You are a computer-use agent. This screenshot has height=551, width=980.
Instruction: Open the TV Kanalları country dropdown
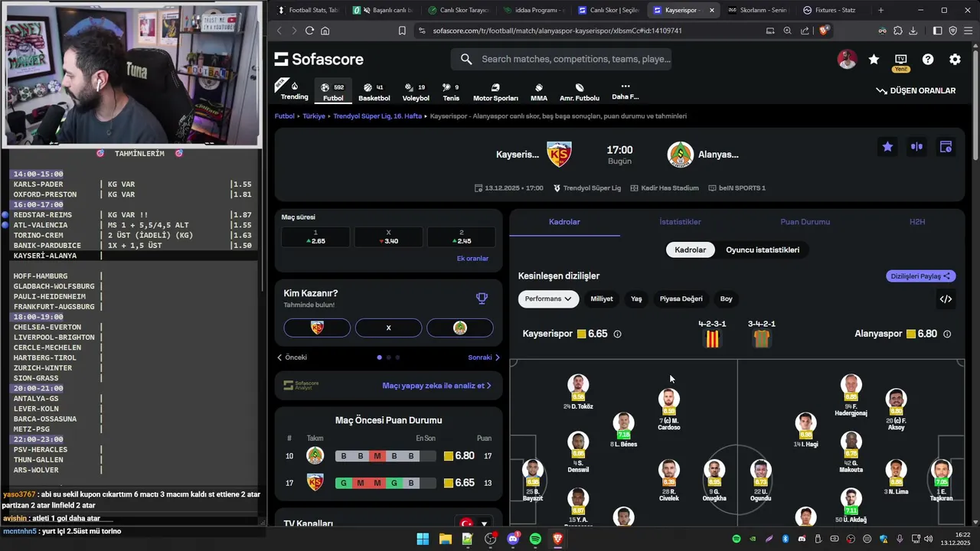(474, 524)
